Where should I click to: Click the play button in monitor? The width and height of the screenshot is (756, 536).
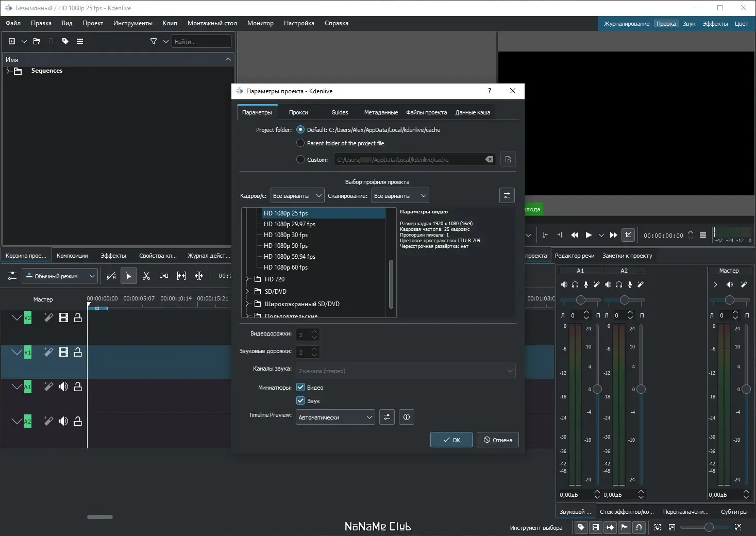pyautogui.click(x=589, y=236)
